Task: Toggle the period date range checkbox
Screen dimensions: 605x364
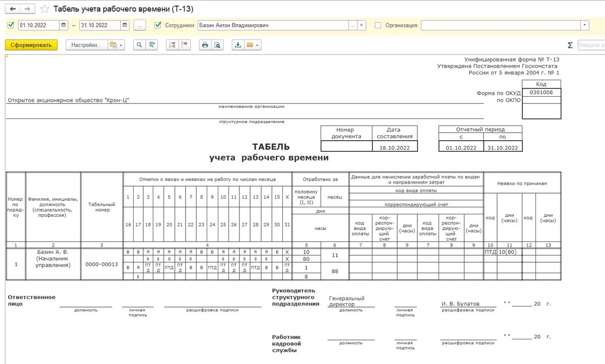Action: (11, 25)
